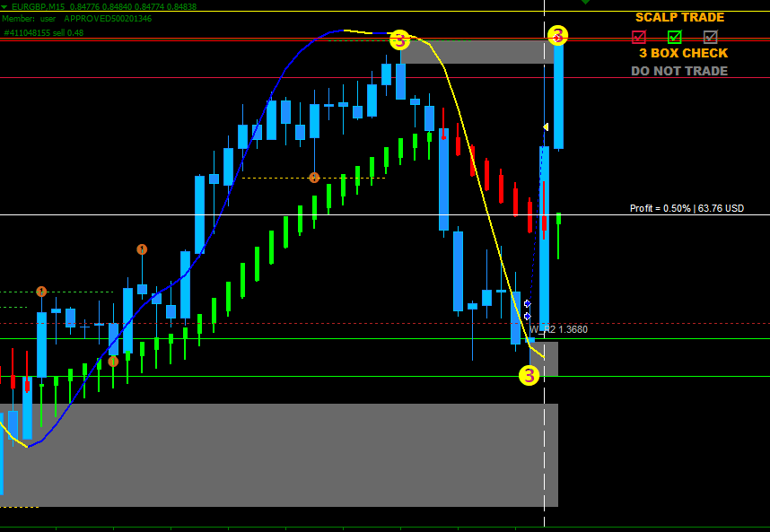
Task: Toggle the green SCALP TRADE checkbox
Action: [675, 37]
